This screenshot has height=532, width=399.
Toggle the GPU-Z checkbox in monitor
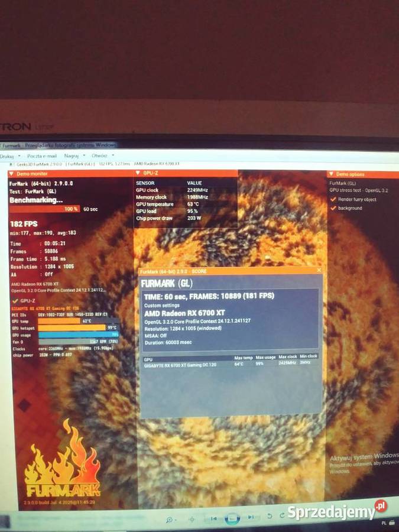point(15,301)
